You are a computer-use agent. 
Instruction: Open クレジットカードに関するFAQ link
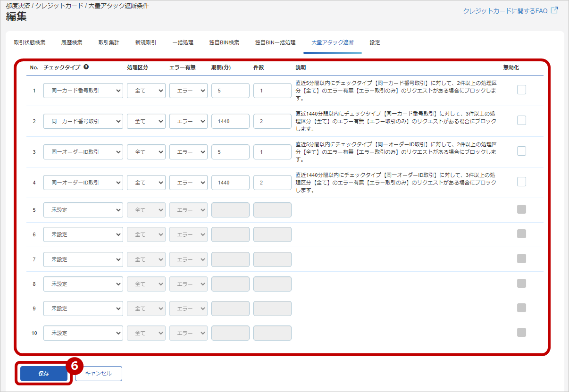[505, 10]
